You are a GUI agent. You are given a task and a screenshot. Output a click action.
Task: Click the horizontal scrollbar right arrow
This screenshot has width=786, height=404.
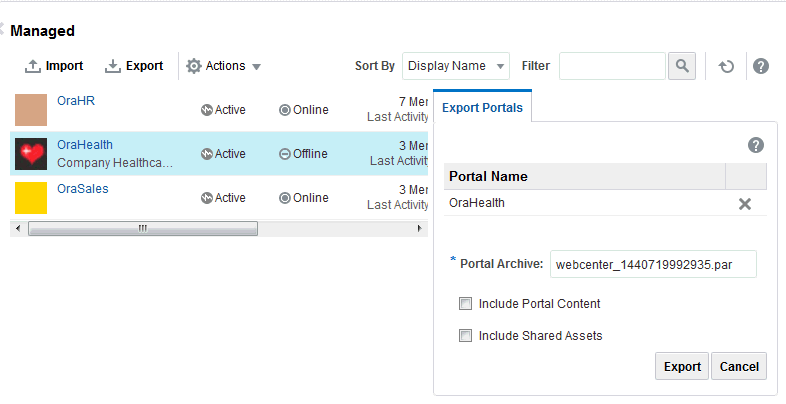tap(421, 229)
